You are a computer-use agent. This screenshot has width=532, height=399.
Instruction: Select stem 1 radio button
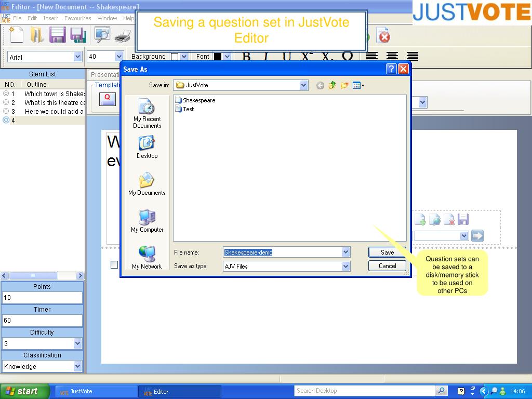[x=6, y=94]
